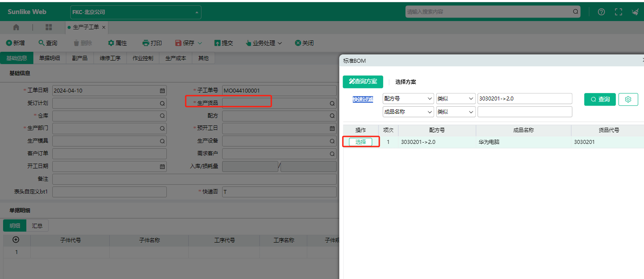Click the 子件代号 column header
This screenshot has height=279, width=644.
tap(70, 240)
